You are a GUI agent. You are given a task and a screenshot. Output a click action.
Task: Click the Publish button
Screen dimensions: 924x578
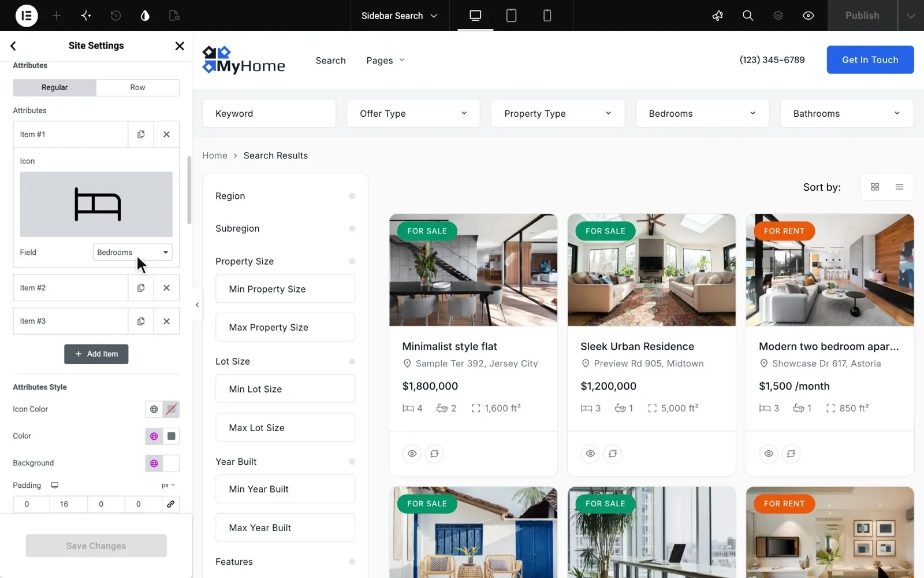[863, 16]
